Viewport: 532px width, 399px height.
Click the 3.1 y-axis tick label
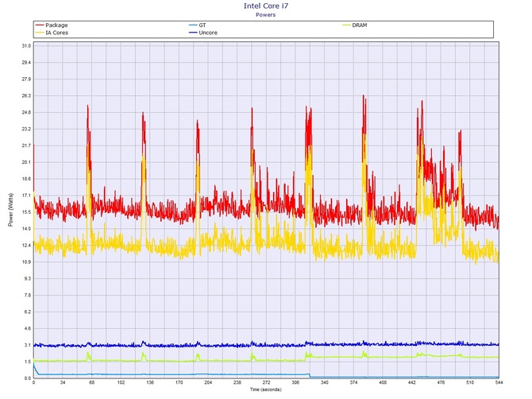tap(28, 345)
